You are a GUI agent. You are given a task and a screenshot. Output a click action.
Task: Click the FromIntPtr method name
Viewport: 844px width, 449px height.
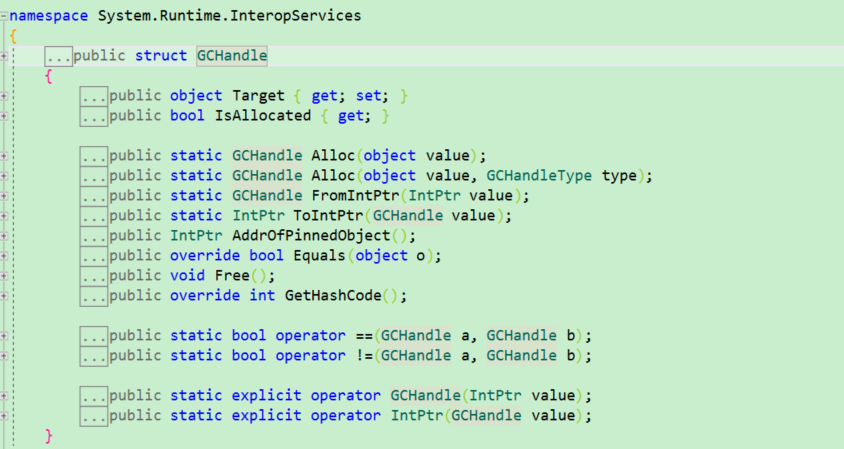[355, 195]
